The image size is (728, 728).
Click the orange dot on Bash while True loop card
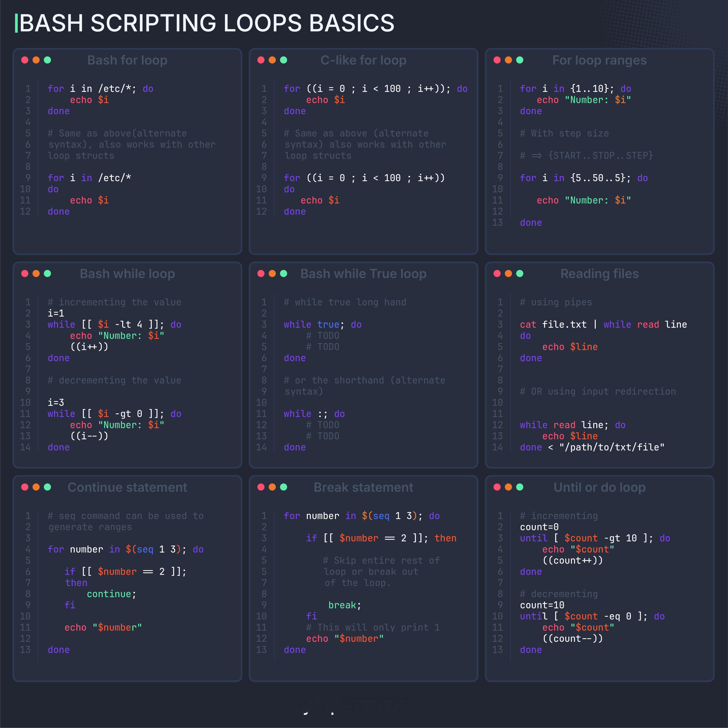click(272, 274)
